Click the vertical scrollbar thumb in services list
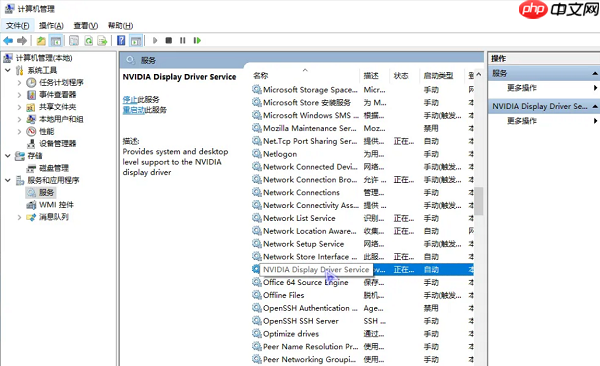Screen dimensions: 600x366 (x=478, y=201)
